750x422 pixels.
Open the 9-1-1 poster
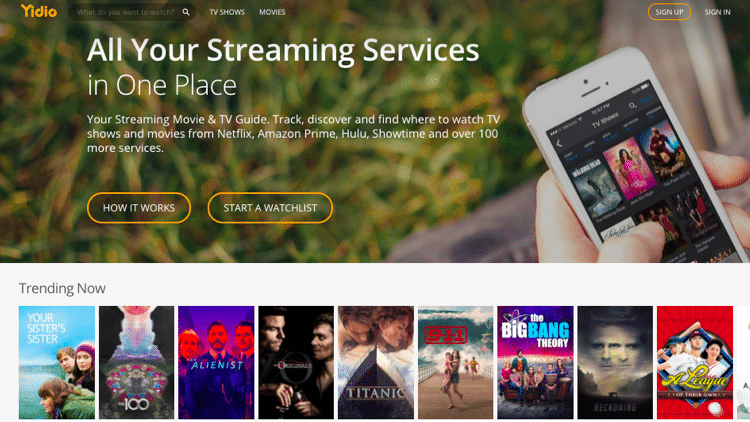point(455,363)
